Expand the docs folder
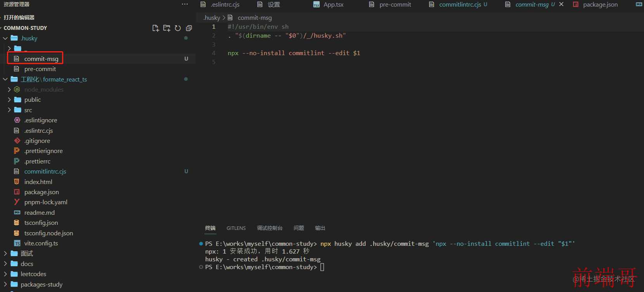 click(x=5, y=264)
